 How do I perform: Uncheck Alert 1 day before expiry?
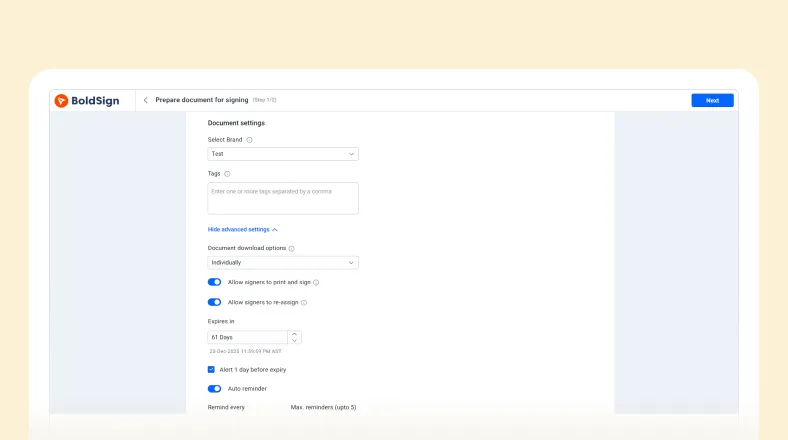(x=211, y=370)
